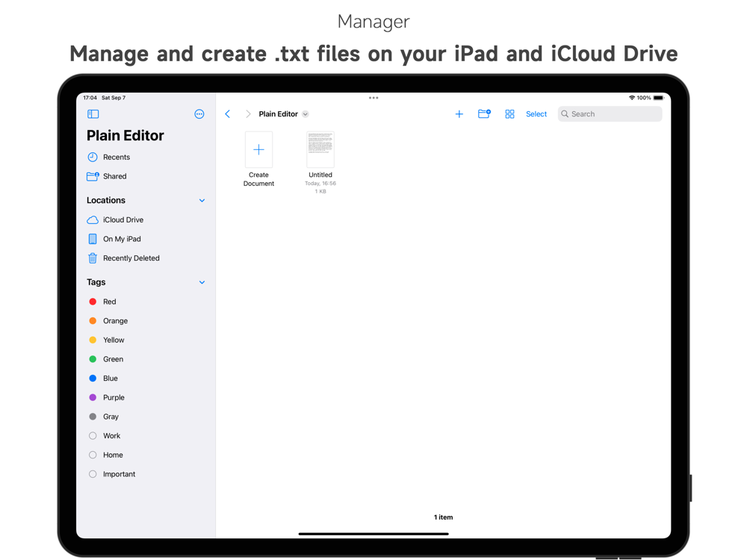
Task: Click the iCloud Drive cloud icon
Action: tap(93, 220)
